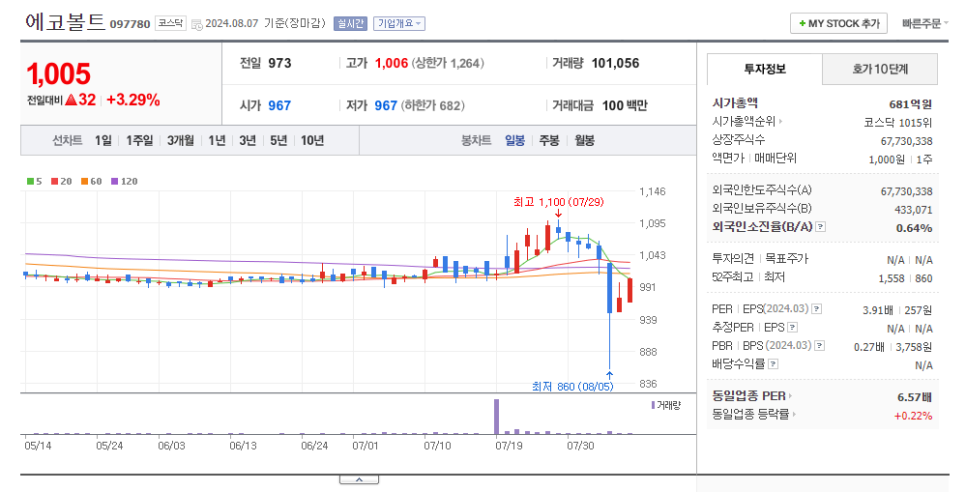The width and height of the screenshot is (966, 492).
Task: Click arrow icon next to 동일업종 등락률
Action: (794, 414)
